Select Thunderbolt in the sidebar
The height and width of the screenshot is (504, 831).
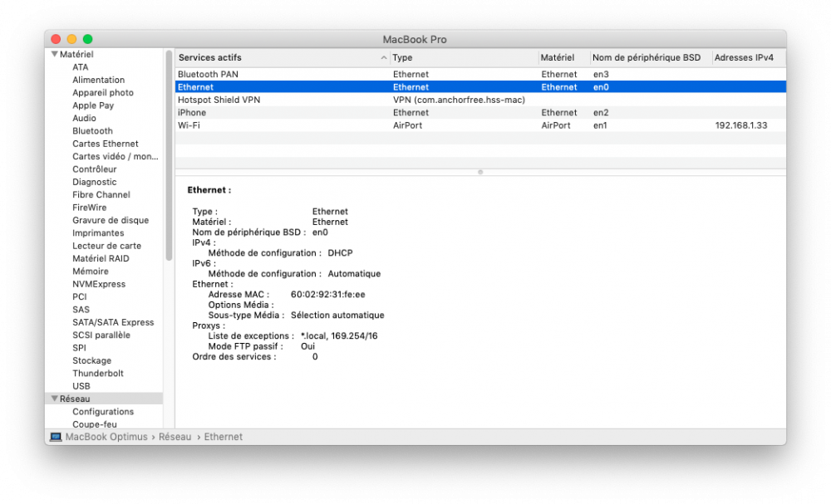coord(98,374)
